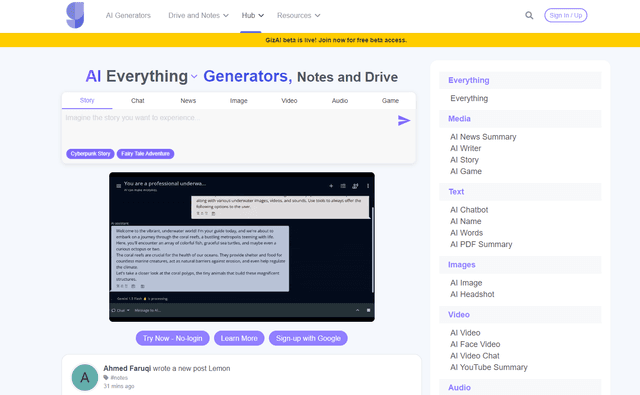
Task: Open AI Video in sidebar
Action: pos(465,333)
